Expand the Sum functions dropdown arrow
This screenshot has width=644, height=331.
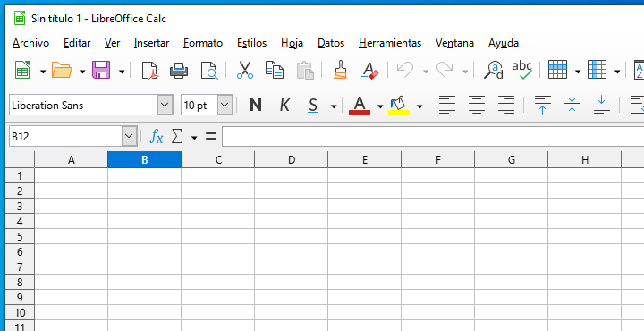pyautogui.click(x=194, y=138)
